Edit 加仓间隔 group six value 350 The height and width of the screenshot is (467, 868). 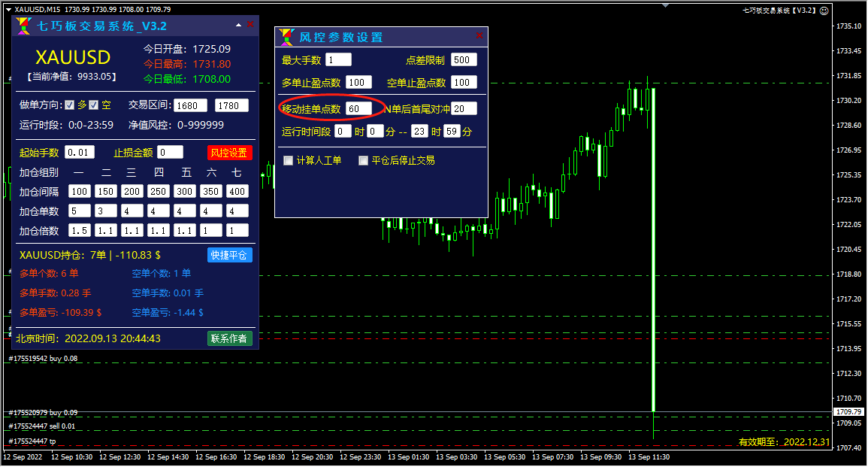[x=211, y=192]
